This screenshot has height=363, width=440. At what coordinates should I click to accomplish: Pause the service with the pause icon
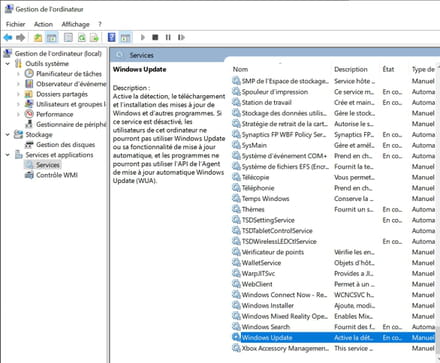[168, 37]
